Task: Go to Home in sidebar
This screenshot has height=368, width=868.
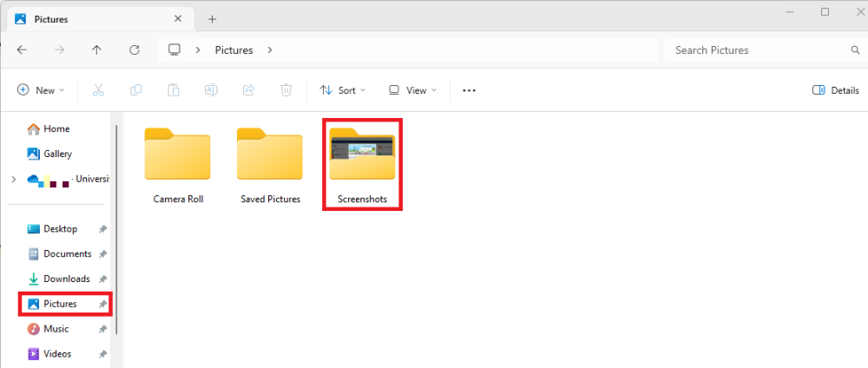Action: 56,128
